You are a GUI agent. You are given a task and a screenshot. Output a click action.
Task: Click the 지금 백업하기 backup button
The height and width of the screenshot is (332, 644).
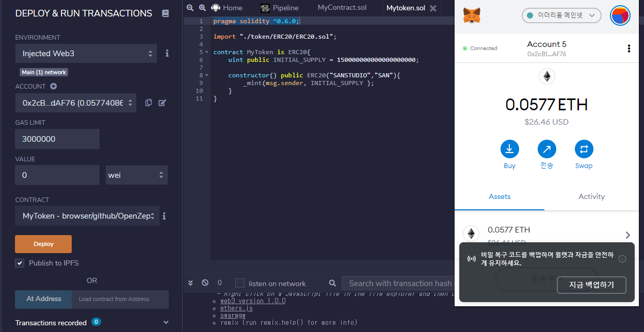592,285
